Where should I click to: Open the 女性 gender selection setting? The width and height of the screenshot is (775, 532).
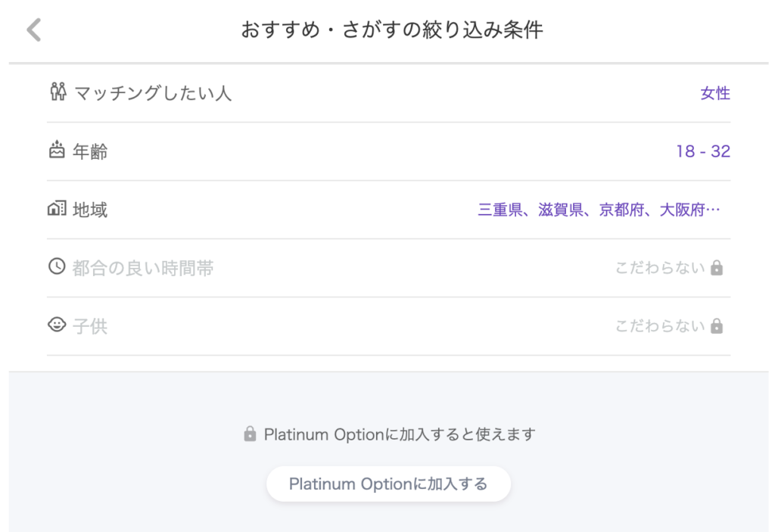click(x=715, y=93)
